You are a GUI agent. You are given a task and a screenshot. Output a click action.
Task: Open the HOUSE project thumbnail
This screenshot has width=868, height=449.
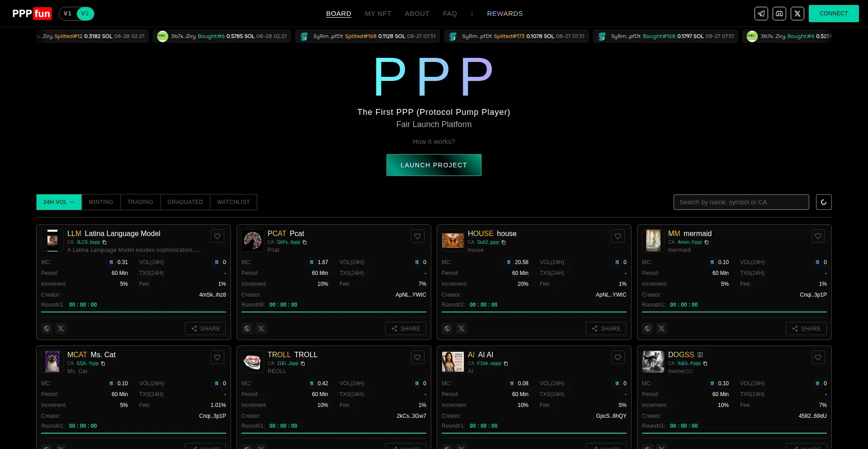453,241
